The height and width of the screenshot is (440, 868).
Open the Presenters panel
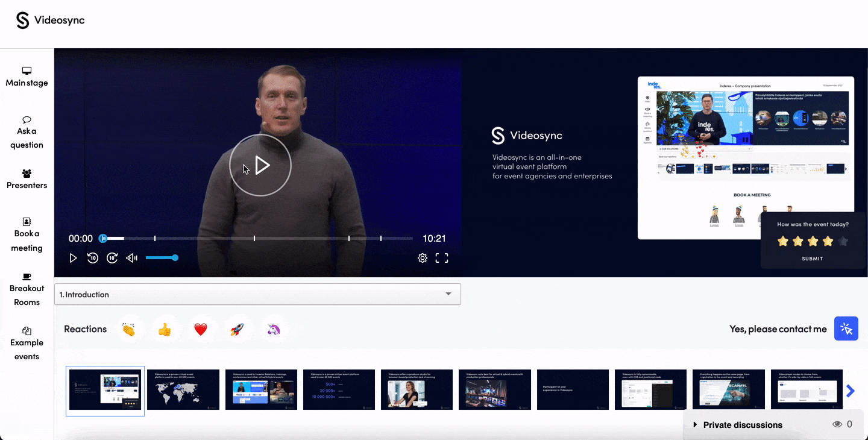(27, 179)
